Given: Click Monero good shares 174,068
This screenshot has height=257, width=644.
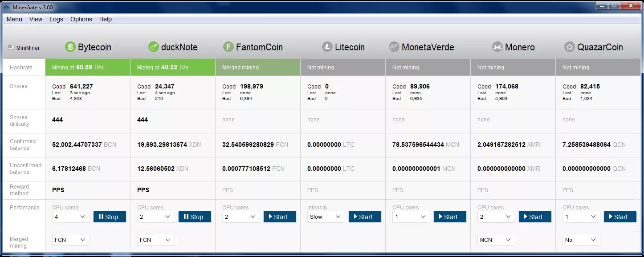Looking at the screenshot, I should click(x=506, y=86).
